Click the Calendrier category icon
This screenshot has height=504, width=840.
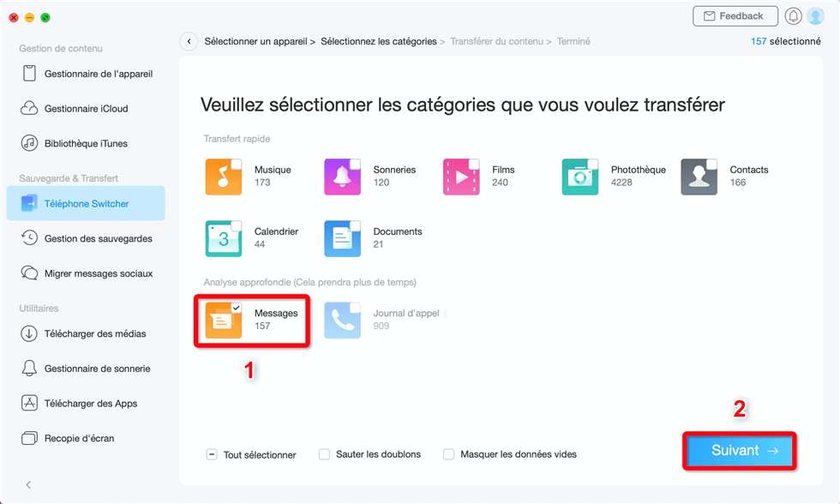pyautogui.click(x=223, y=239)
